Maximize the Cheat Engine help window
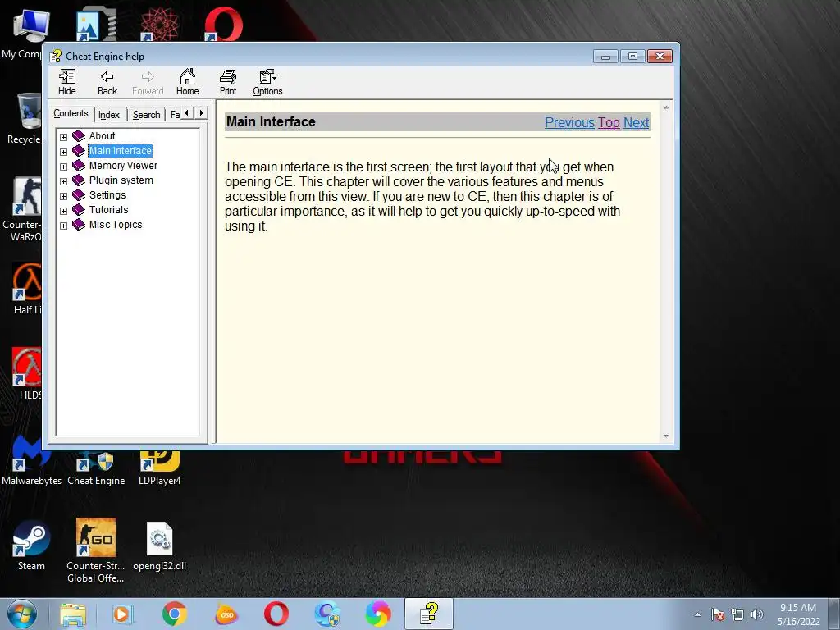The height and width of the screenshot is (630, 840). click(632, 57)
